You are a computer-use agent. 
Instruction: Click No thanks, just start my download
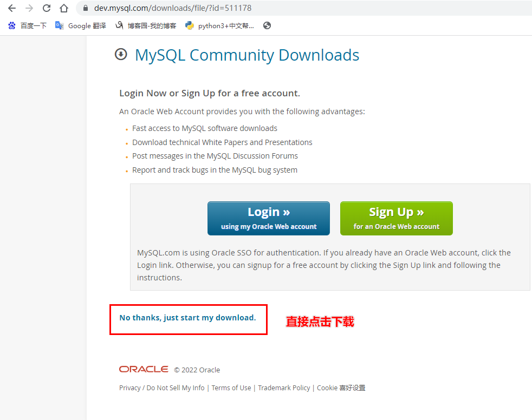pyautogui.click(x=187, y=318)
